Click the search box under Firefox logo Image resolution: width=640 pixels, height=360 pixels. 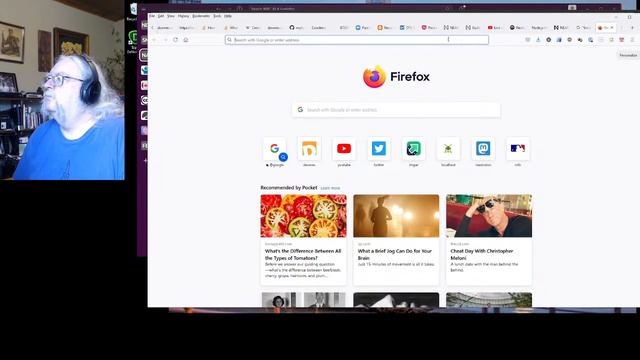coord(396,109)
